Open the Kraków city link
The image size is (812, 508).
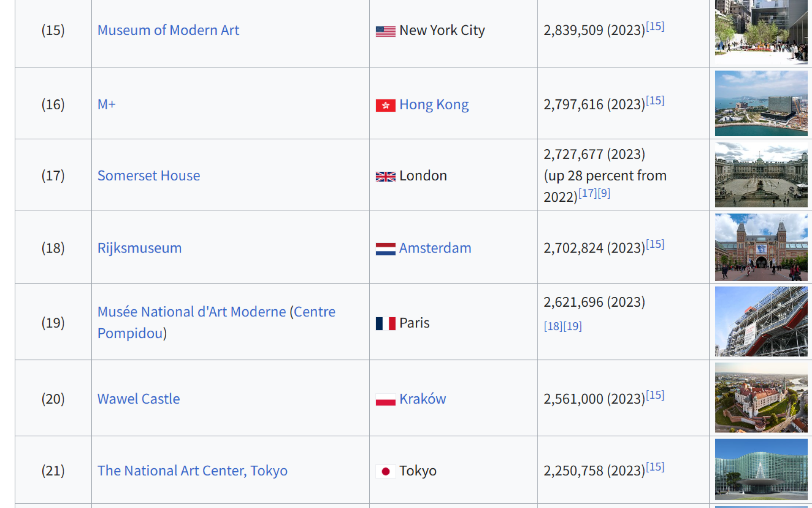coord(422,399)
